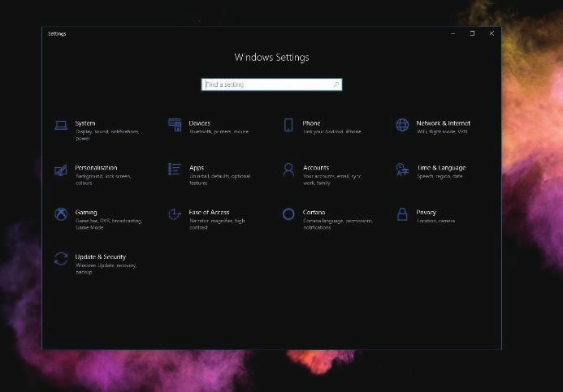563x392 pixels.
Task: Click 'Display, sound, notifications, power' description
Action: (x=107, y=136)
